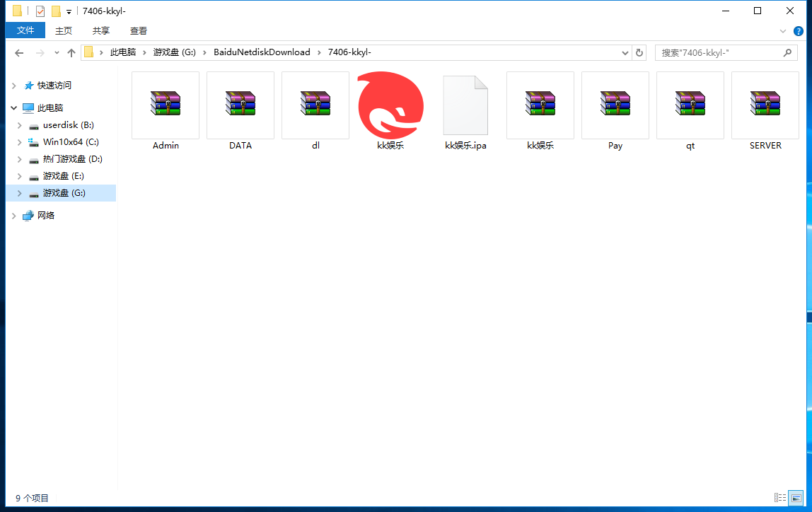Switch to details view in status bar

pos(780,498)
